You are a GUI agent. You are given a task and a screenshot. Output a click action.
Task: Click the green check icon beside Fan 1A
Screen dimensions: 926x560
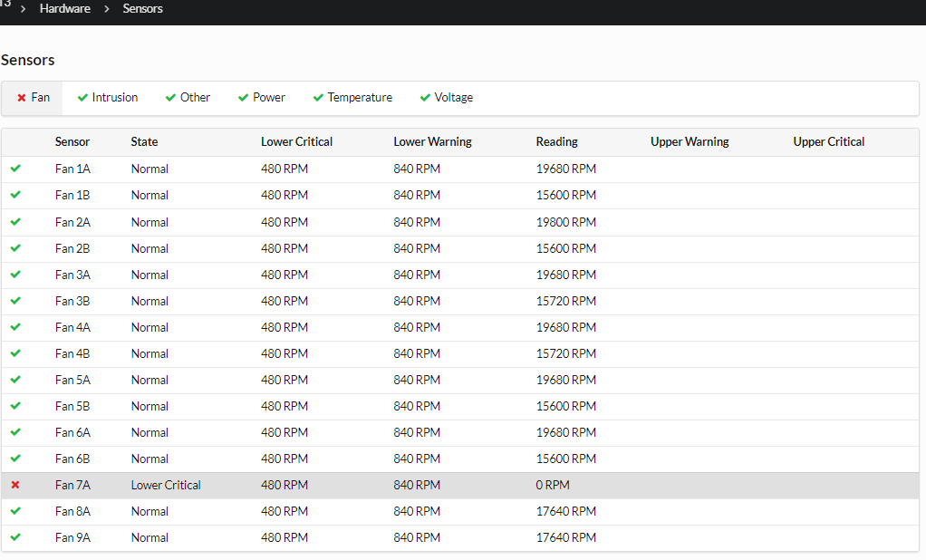tap(15, 169)
